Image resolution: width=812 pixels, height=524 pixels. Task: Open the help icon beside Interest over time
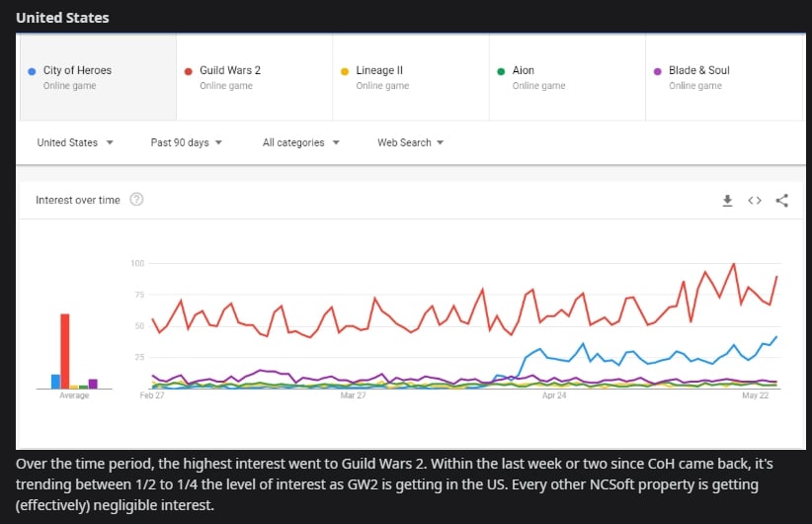pyautogui.click(x=136, y=200)
